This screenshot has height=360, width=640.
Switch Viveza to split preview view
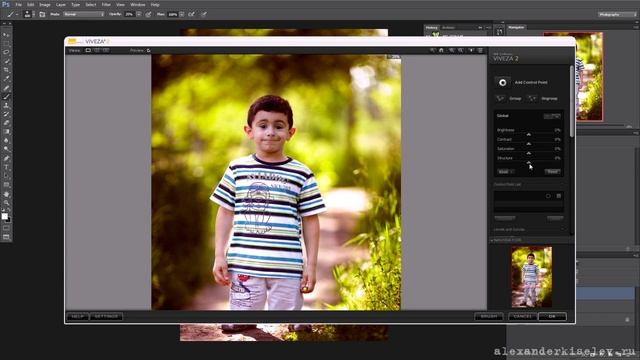(x=97, y=50)
